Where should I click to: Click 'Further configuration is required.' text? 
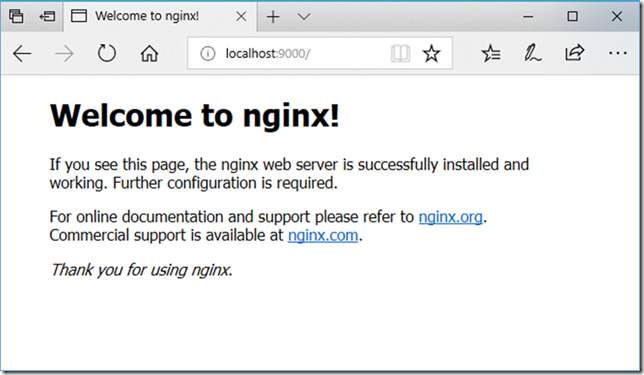point(225,183)
